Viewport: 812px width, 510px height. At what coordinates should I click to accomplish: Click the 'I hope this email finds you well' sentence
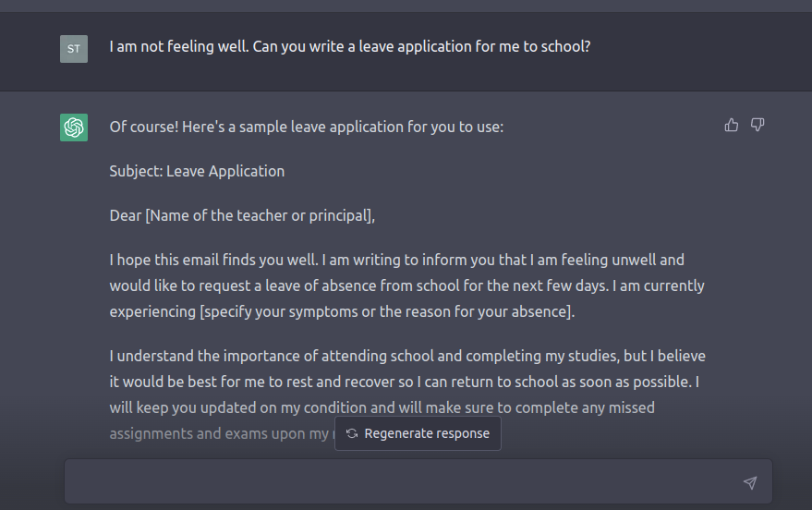[x=213, y=260]
